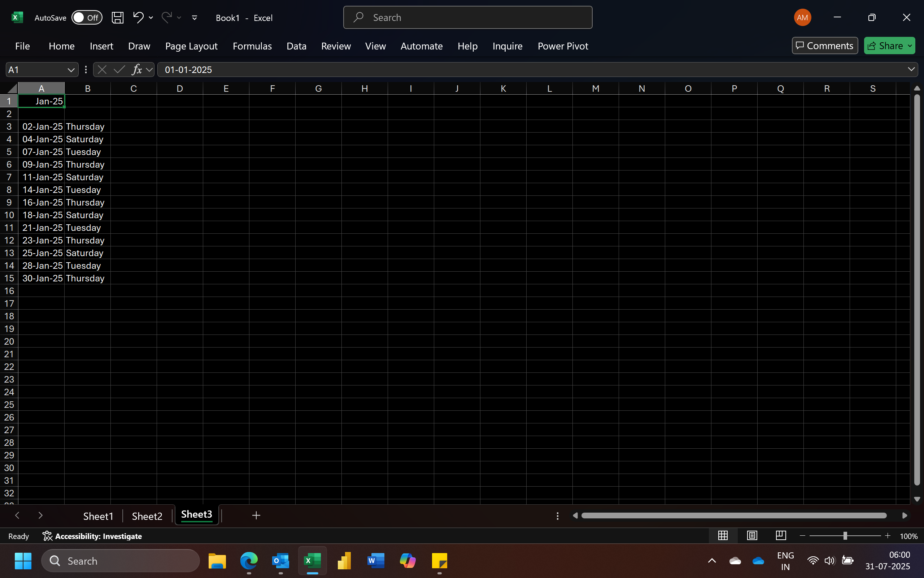This screenshot has width=924, height=578.
Task: Click the zoom slider handle
Action: (x=845, y=536)
